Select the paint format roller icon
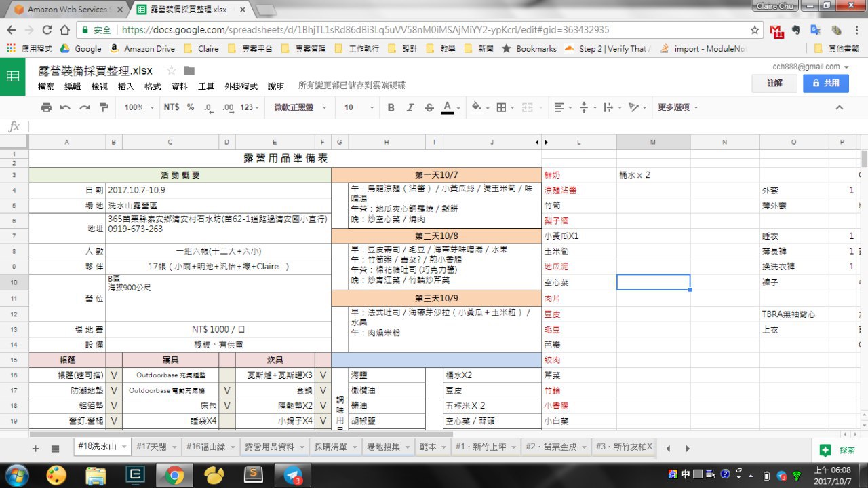Image resolution: width=868 pixels, height=488 pixels. tap(104, 107)
